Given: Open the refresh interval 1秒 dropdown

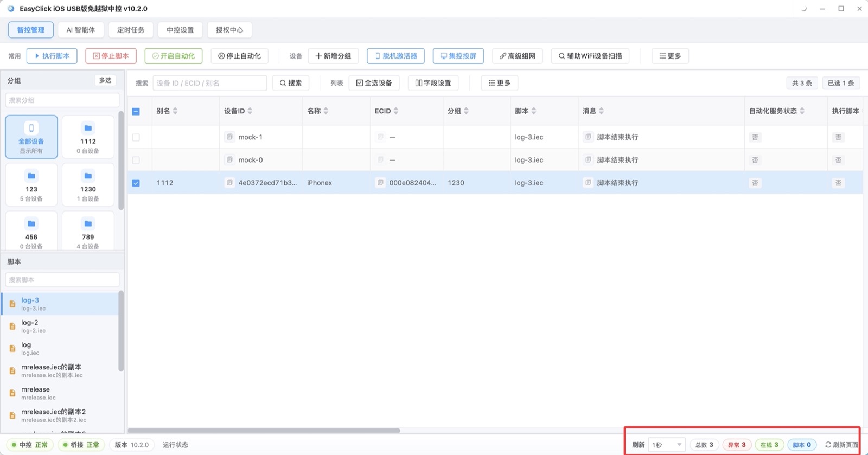Looking at the screenshot, I should click(x=667, y=445).
